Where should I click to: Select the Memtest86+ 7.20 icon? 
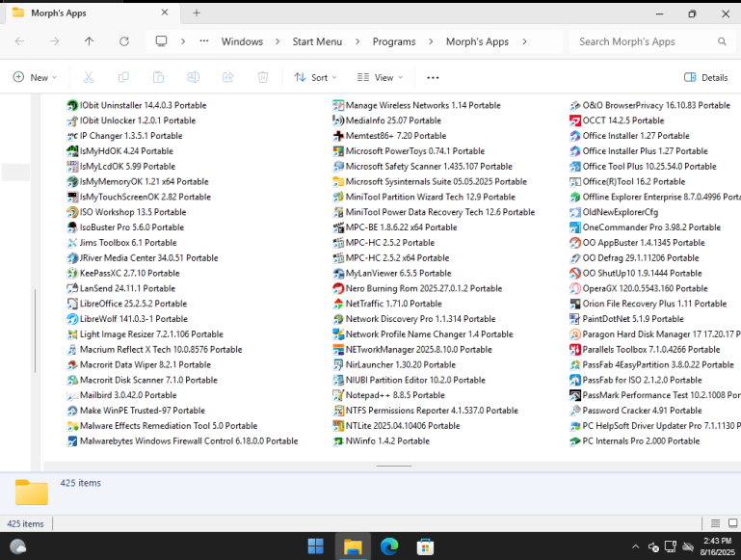pyautogui.click(x=338, y=136)
